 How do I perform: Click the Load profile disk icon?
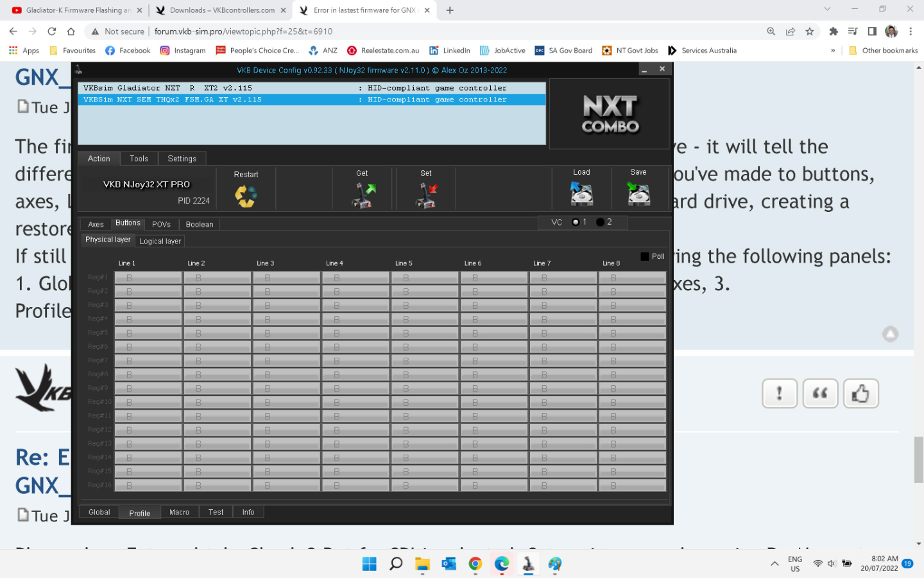pyautogui.click(x=582, y=193)
